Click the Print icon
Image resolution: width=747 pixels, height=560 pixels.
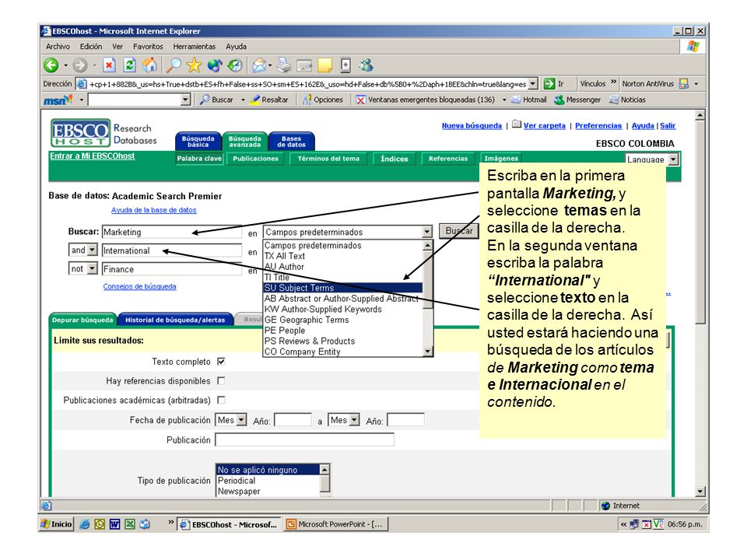pos(284,65)
